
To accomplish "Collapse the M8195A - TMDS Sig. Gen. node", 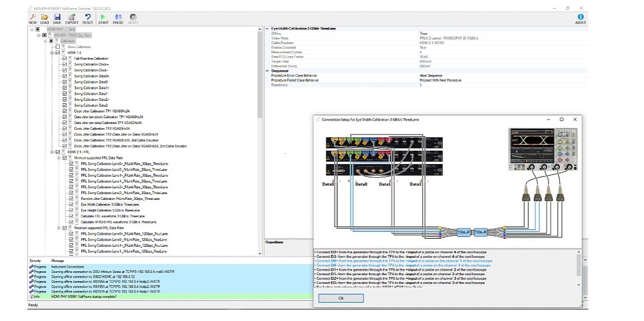I will tap(39, 35).
